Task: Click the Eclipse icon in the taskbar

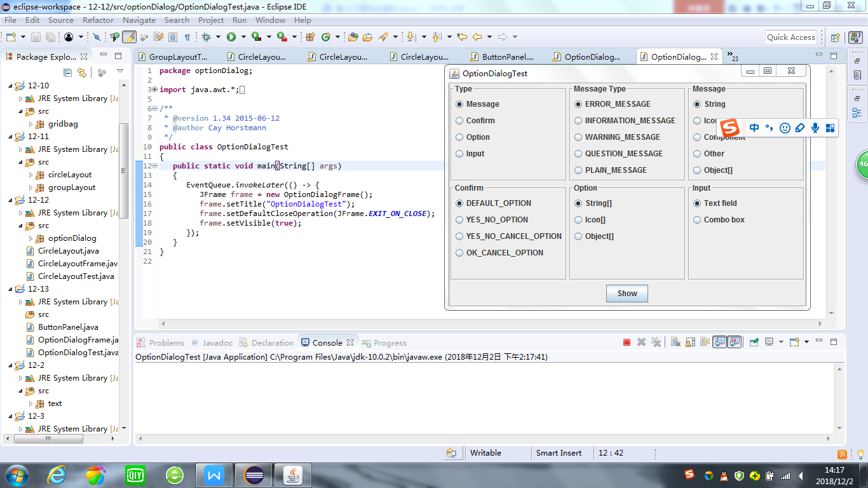Action: (254, 475)
